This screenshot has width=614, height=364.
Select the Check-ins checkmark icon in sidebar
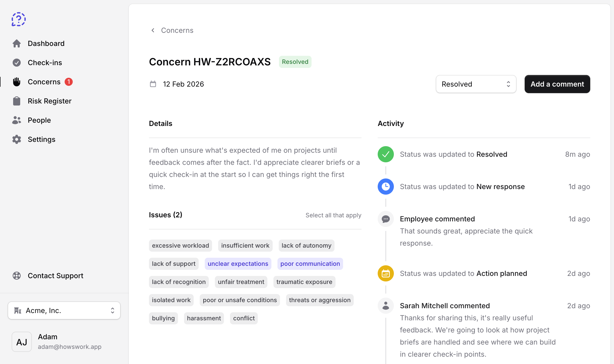click(x=17, y=62)
